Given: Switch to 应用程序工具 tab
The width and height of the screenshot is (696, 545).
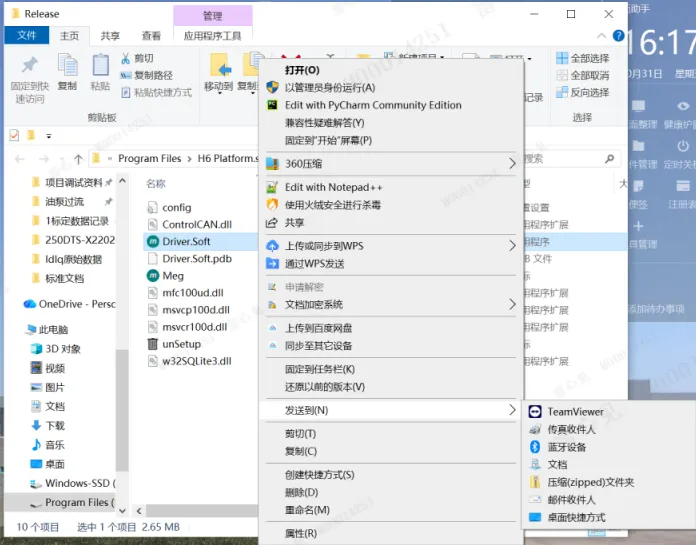Looking at the screenshot, I should tap(213, 36).
